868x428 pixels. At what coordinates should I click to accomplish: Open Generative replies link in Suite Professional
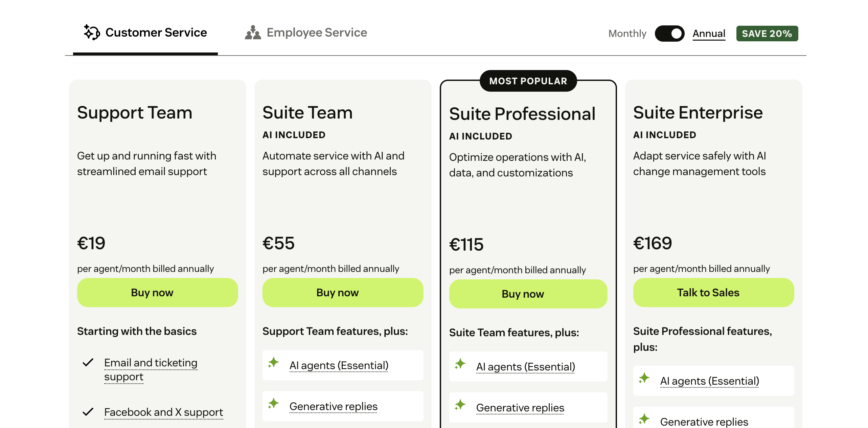(520, 408)
